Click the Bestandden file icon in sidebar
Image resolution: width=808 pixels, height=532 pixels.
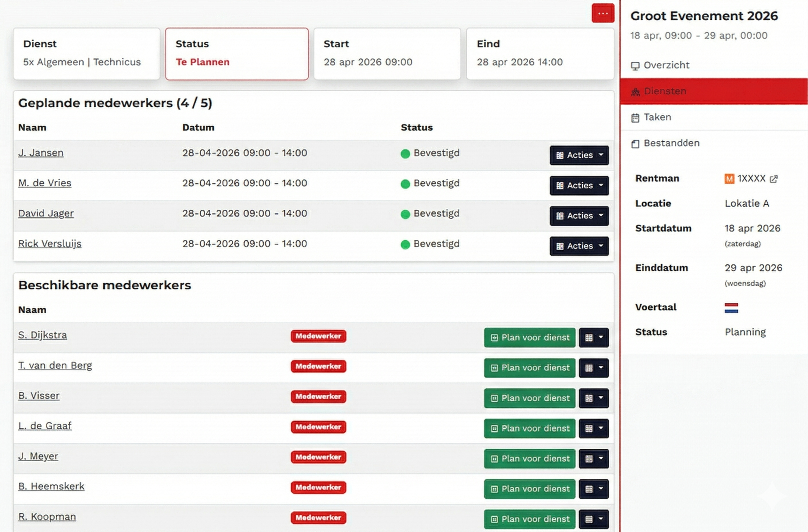635,143
